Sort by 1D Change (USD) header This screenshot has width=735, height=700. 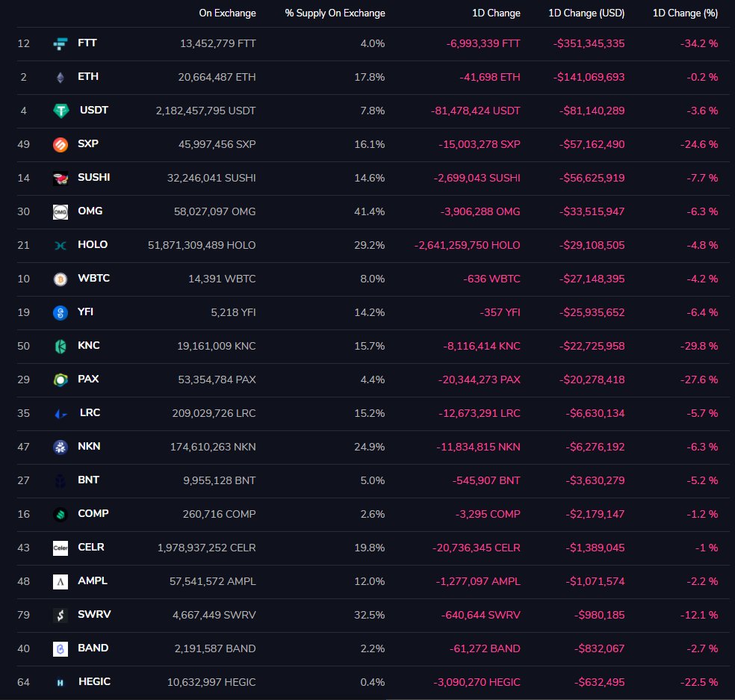tap(586, 13)
